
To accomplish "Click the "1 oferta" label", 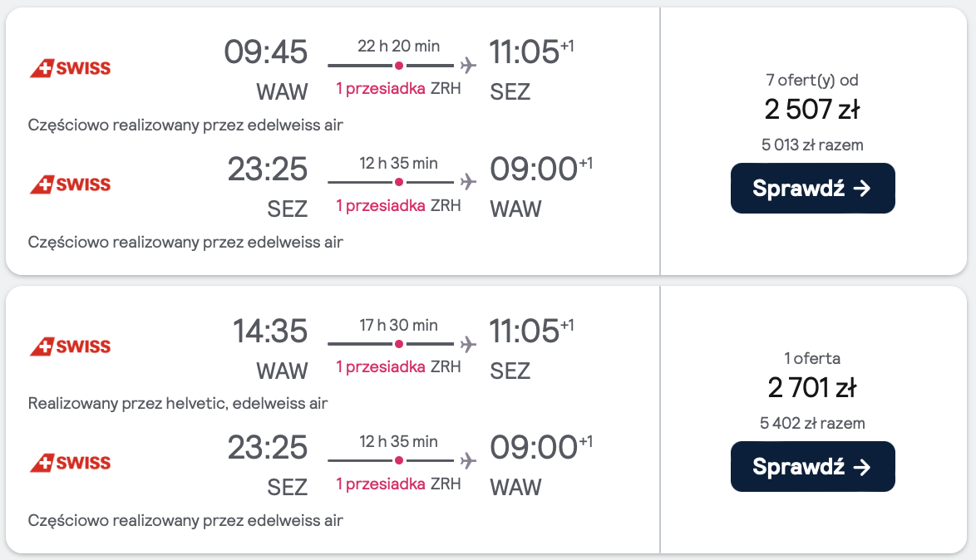I will click(x=812, y=359).
